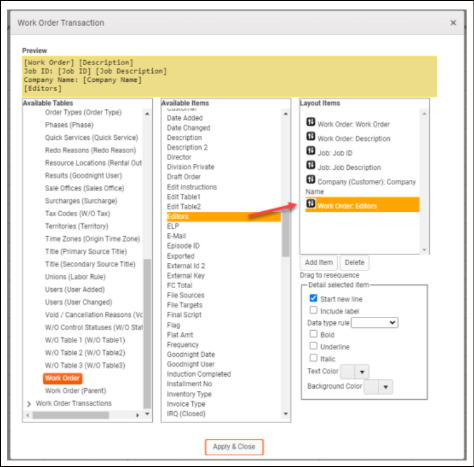Select W/O Table 2 (W/O Table2)

tap(85, 353)
